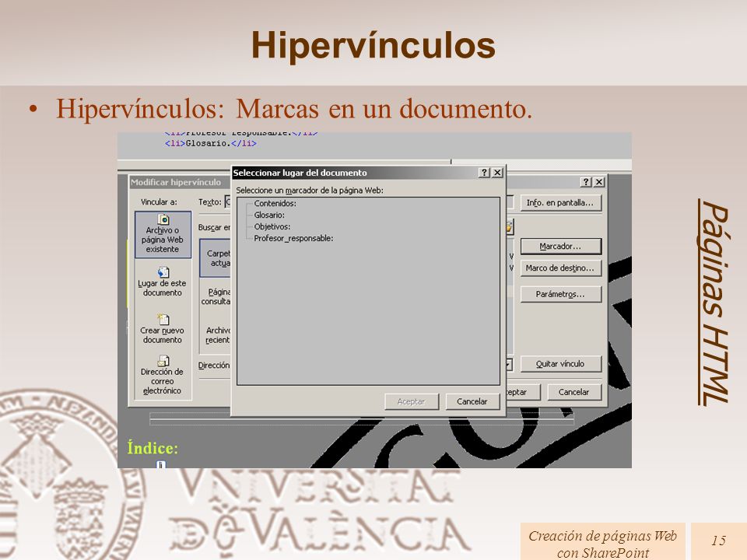The image size is (747, 560).
Task: Select Archivo o página Web existente icon
Action: coord(163,234)
